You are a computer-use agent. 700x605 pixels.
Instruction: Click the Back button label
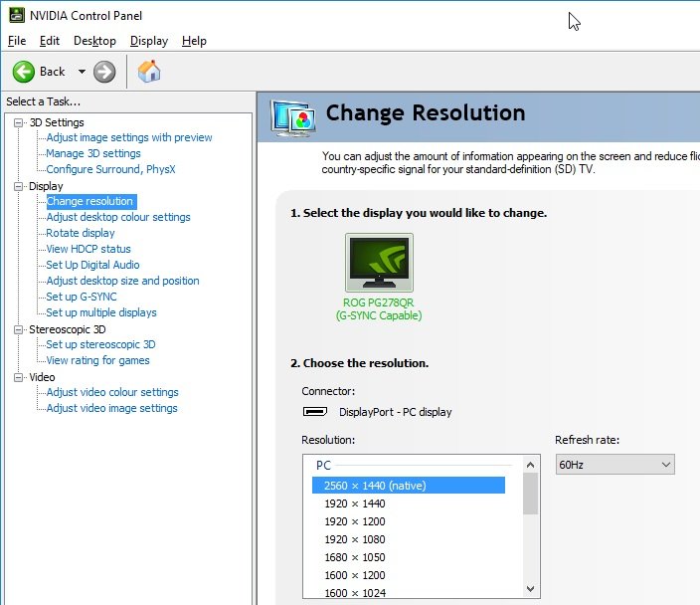53,72
